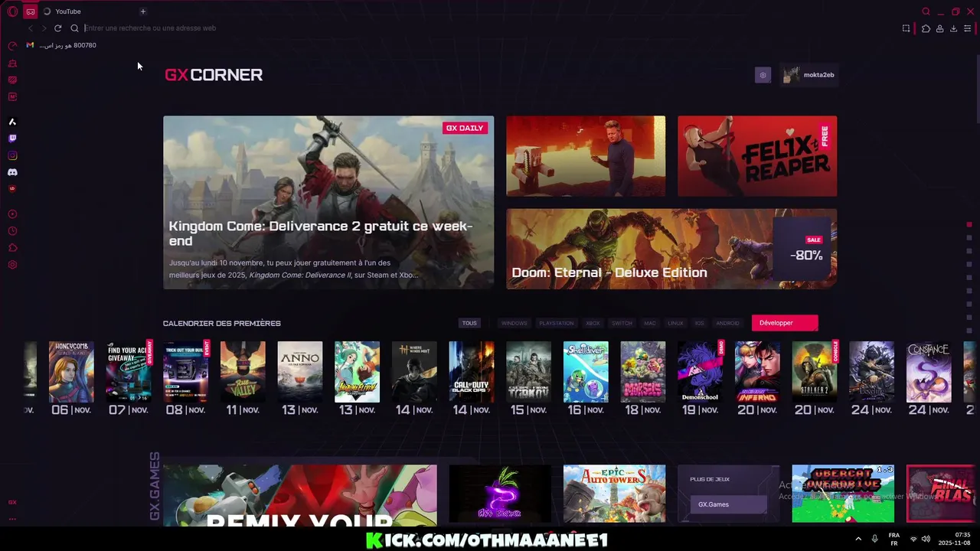Image resolution: width=980 pixels, height=551 pixels.
Task: Open the Stalker 2 console release cover
Action: tap(815, 372)
